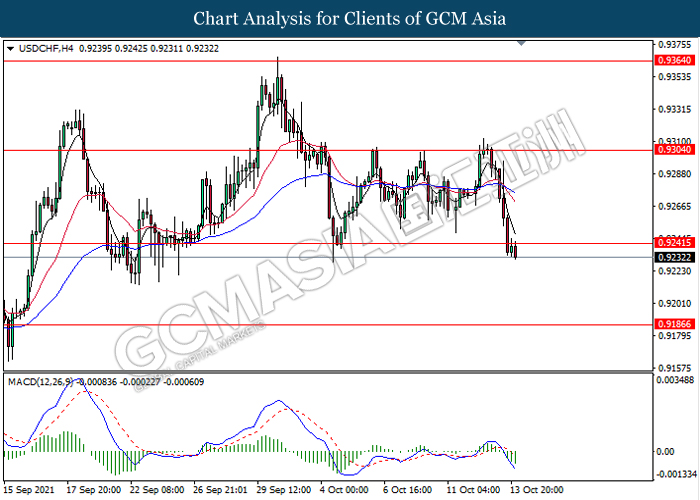700x500 pixels.
Task: Click the 0.93535 price scale value
Action: (675, 77)
